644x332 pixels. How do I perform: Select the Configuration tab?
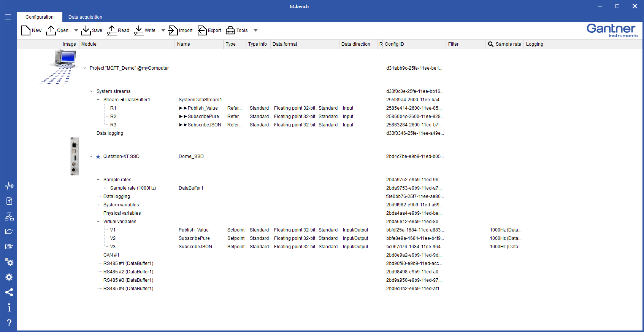40,17
